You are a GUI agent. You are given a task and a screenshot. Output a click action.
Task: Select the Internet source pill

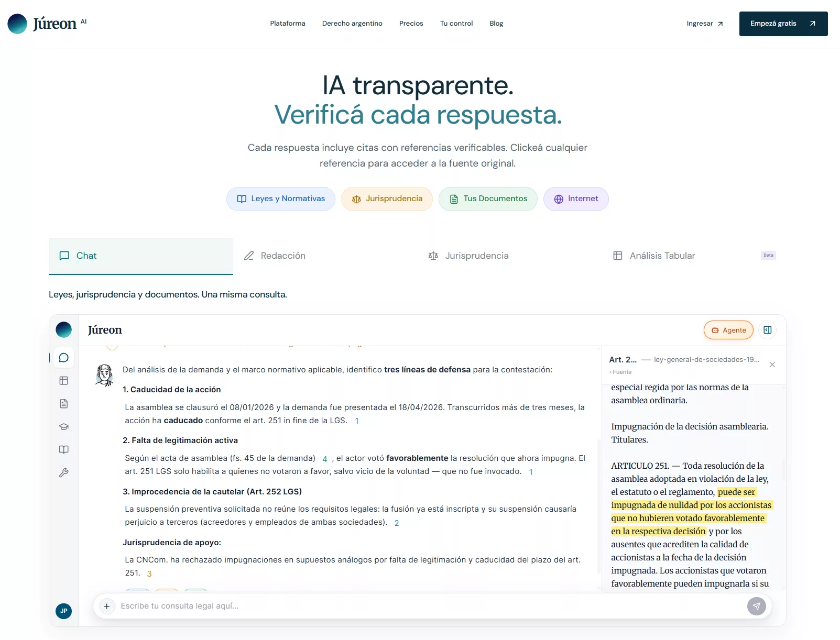point(576,199)
